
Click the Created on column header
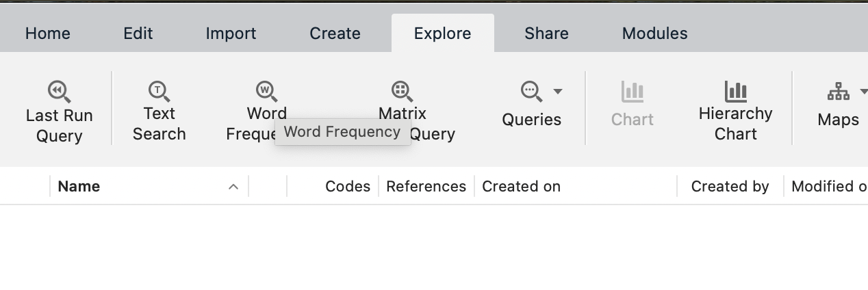[x=521, y=187]
